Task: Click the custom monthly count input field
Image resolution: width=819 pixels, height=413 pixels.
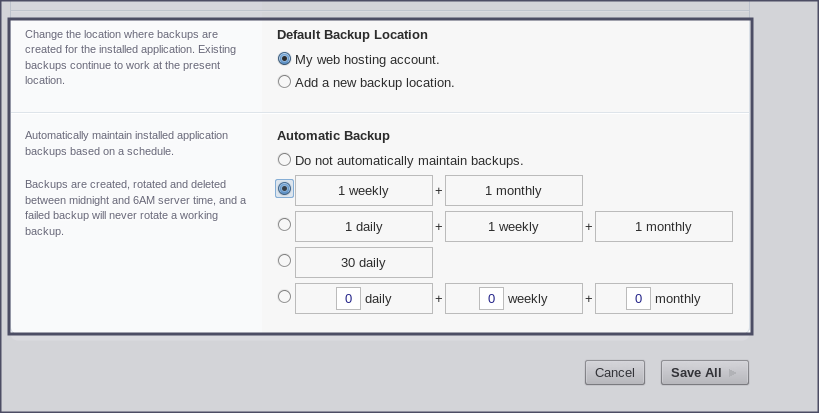Action: click(x=638, y=298)
